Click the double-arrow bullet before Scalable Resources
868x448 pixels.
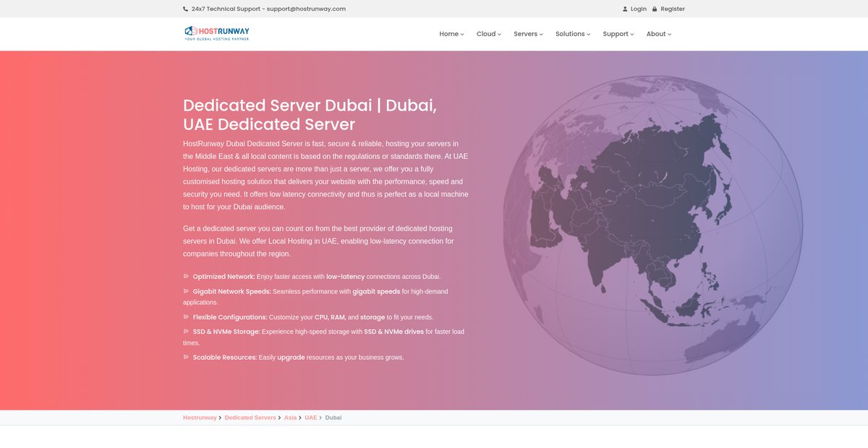[x=186, y=357]
